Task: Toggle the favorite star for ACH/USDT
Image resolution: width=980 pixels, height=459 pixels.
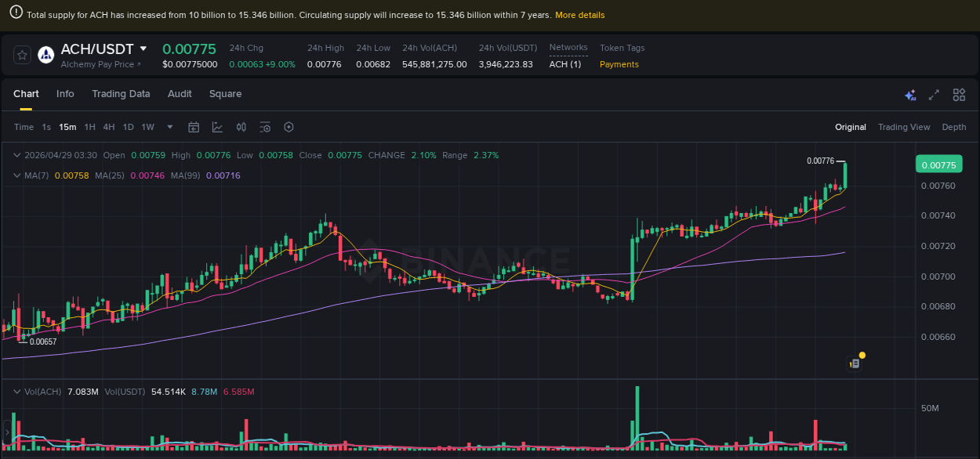Action: click(21, 55)
